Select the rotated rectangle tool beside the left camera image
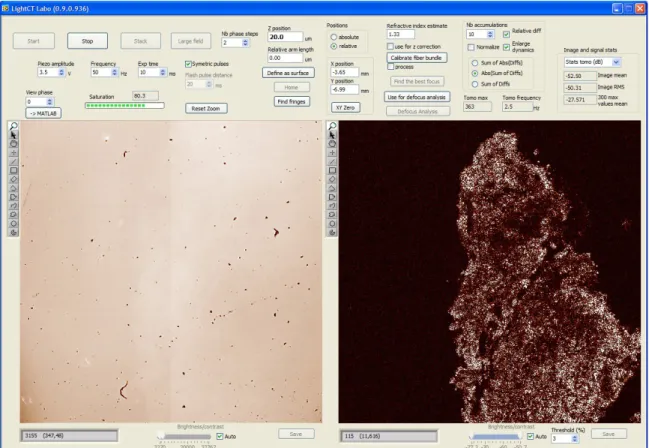649x448 pixels. point(13,179)
